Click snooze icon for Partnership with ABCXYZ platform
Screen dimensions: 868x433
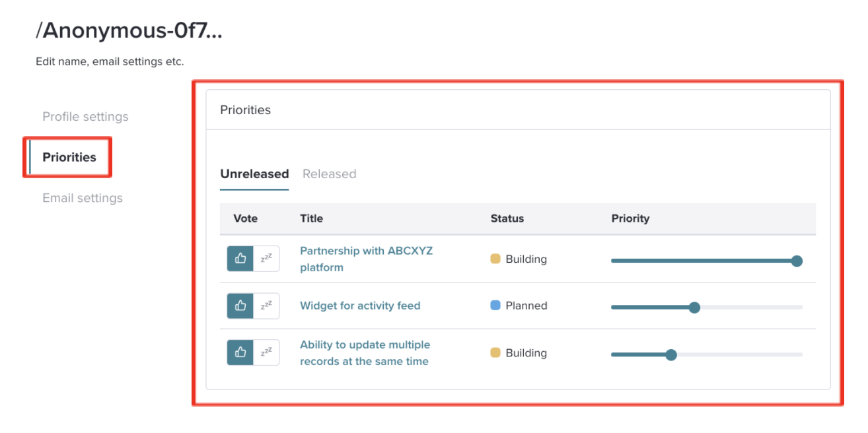267,259
